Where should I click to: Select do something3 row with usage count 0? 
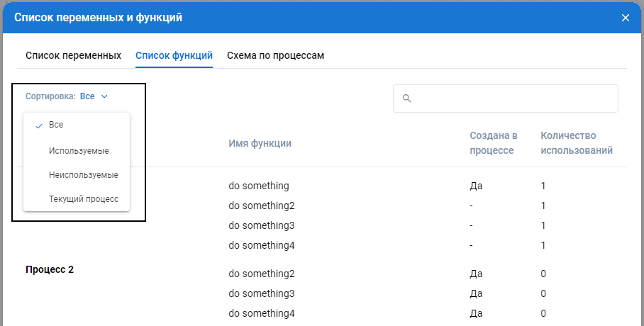pyautogui.click(x=261, y=293)
